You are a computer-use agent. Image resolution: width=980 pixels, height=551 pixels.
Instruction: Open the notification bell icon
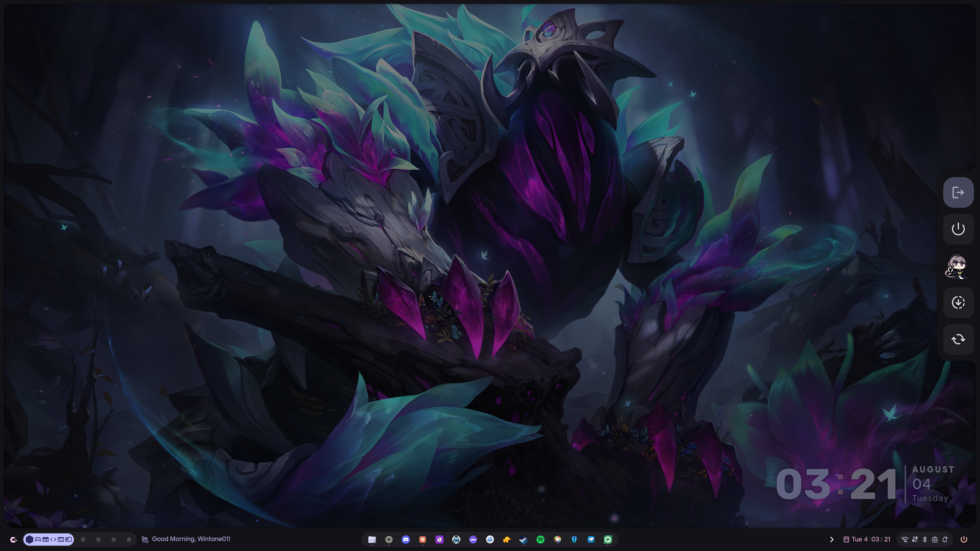click(945, 540)
